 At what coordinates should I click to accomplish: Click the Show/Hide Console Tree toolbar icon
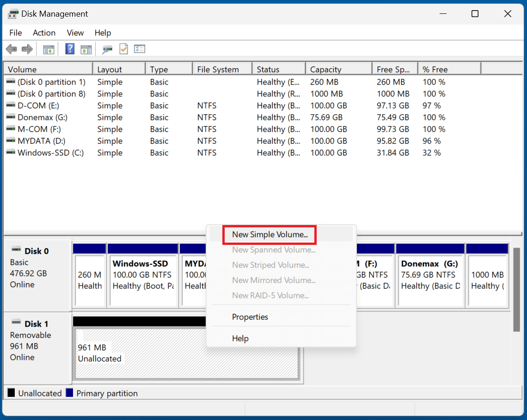coord(48,49)
